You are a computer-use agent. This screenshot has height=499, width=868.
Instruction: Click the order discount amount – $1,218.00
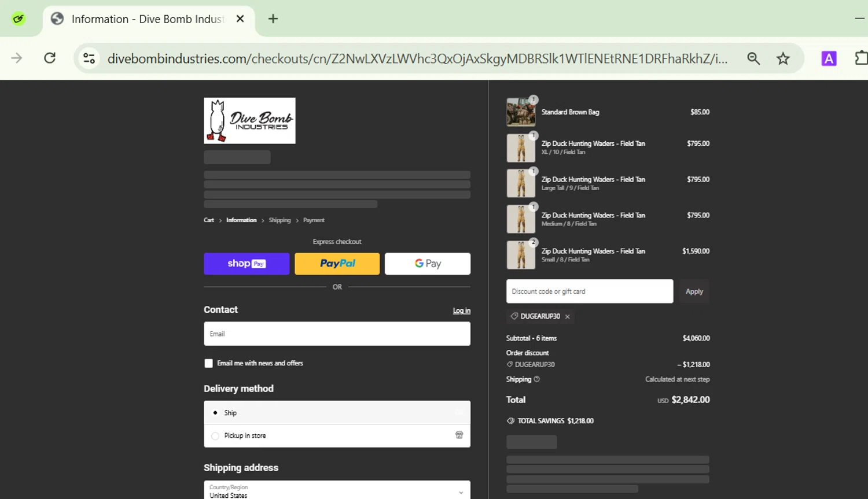[x=693, y=364]
